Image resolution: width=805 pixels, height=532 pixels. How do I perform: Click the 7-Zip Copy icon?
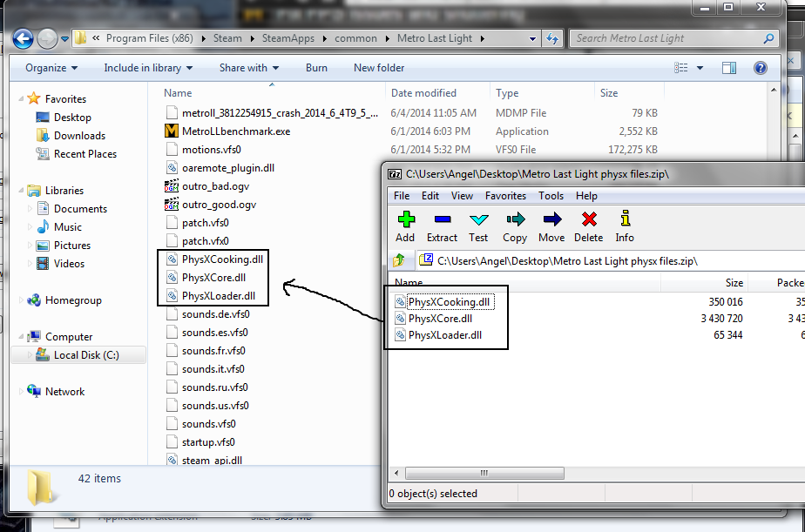point(516,219)
